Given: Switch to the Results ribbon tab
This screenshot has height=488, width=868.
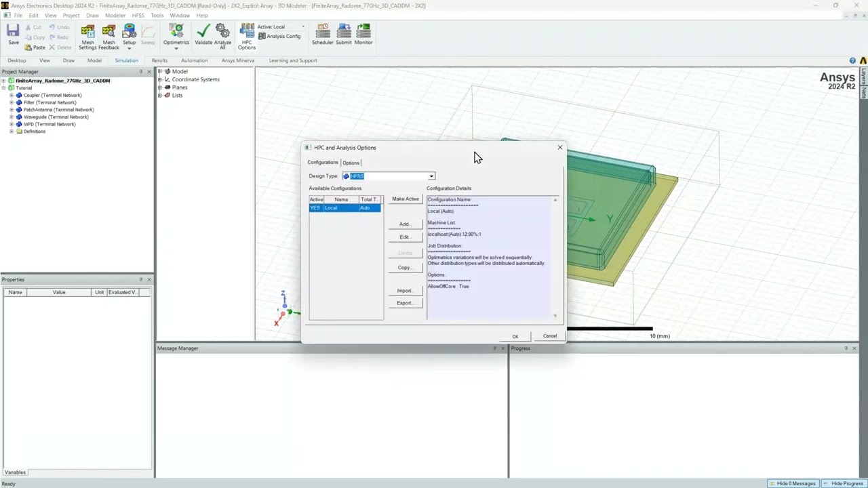Looking at the screenshot, I should [159, 60].
